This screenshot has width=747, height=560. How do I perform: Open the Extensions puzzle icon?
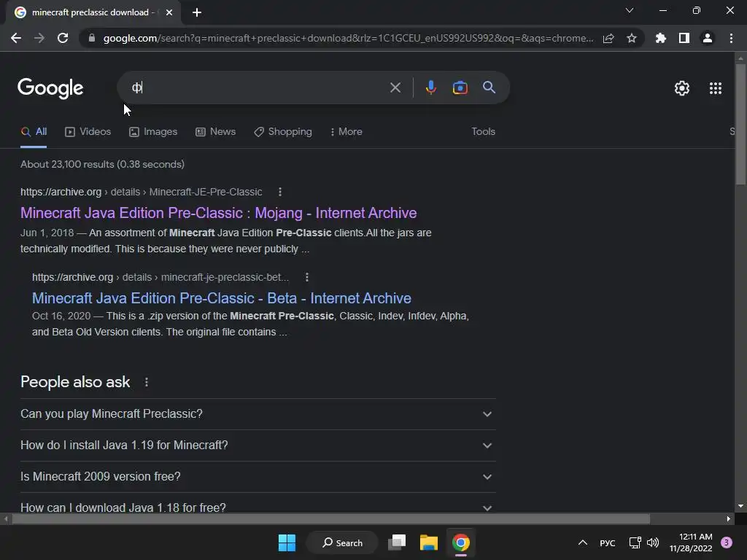coord(661,38)
